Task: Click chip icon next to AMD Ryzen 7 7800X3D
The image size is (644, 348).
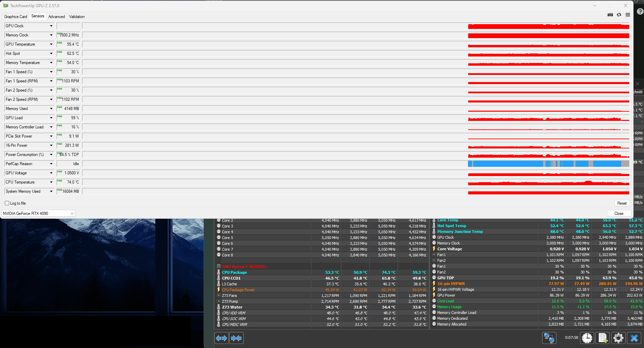Action: 219,267
